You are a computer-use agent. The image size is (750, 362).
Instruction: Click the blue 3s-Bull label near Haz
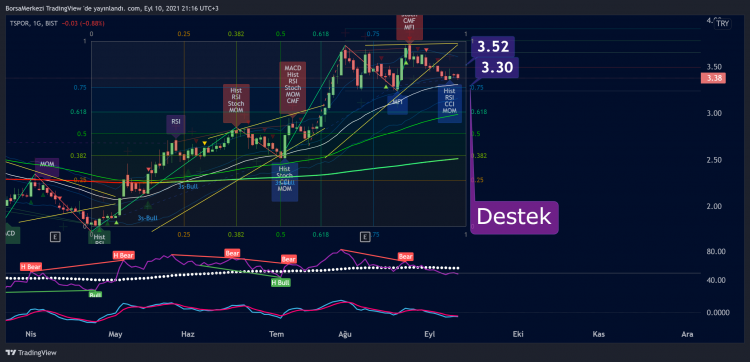click(188, 186)
